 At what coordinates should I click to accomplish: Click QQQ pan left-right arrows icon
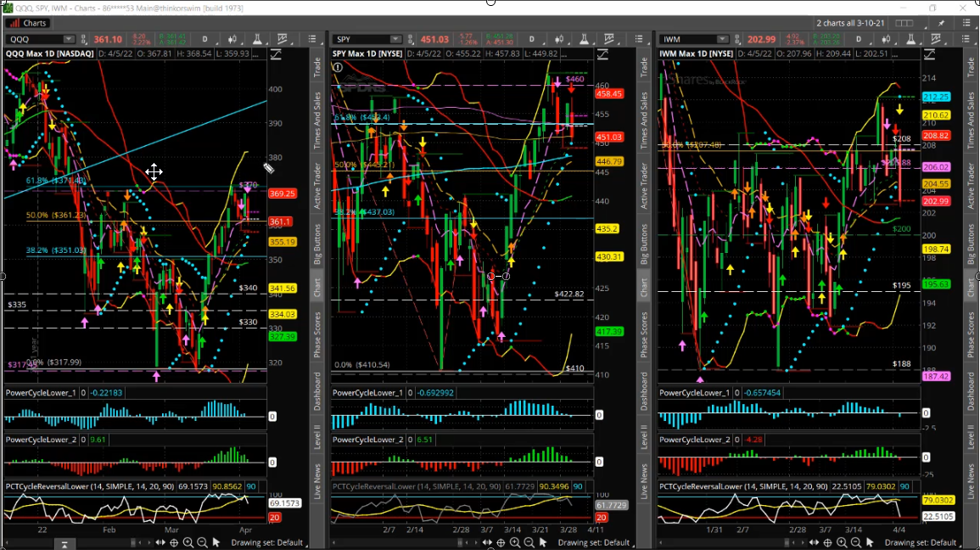[160, 542]
